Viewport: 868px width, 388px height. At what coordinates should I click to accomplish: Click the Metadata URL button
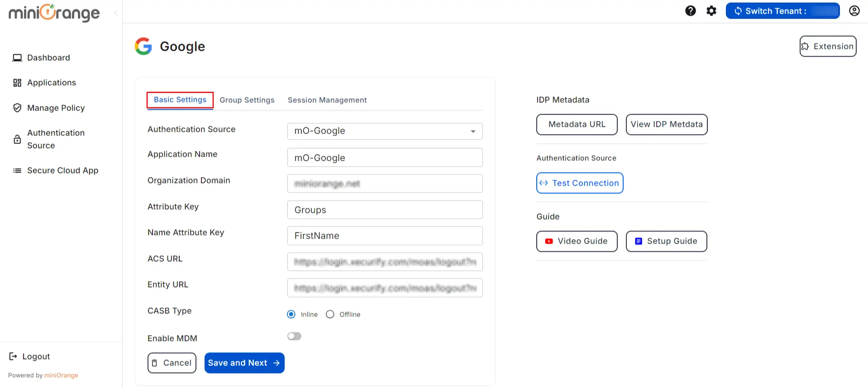click(x=577, y=125)
